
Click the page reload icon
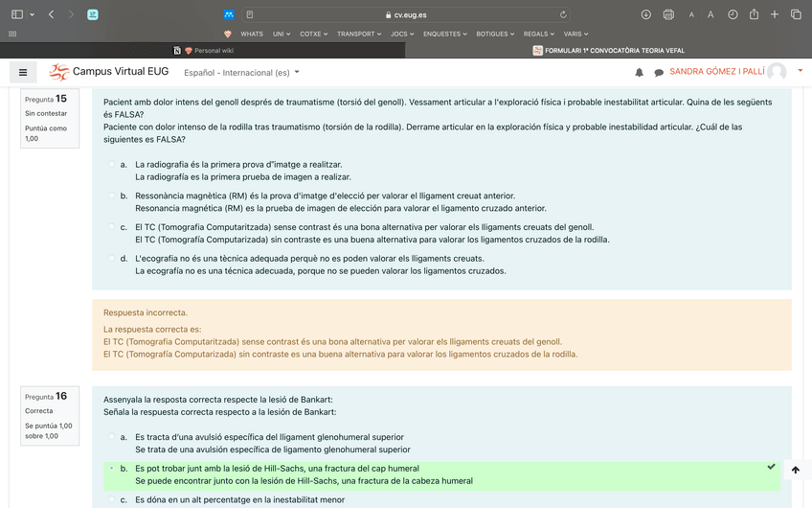pos(563,14)
